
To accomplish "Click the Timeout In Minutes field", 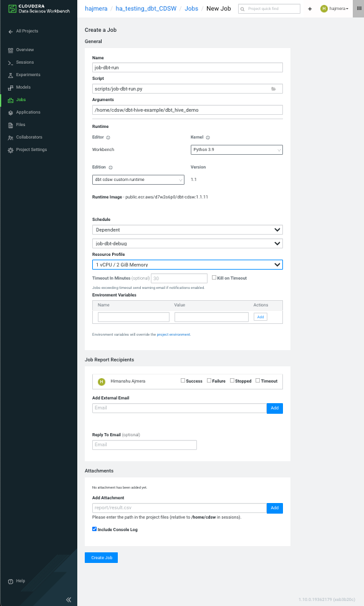I will (179, 278).
